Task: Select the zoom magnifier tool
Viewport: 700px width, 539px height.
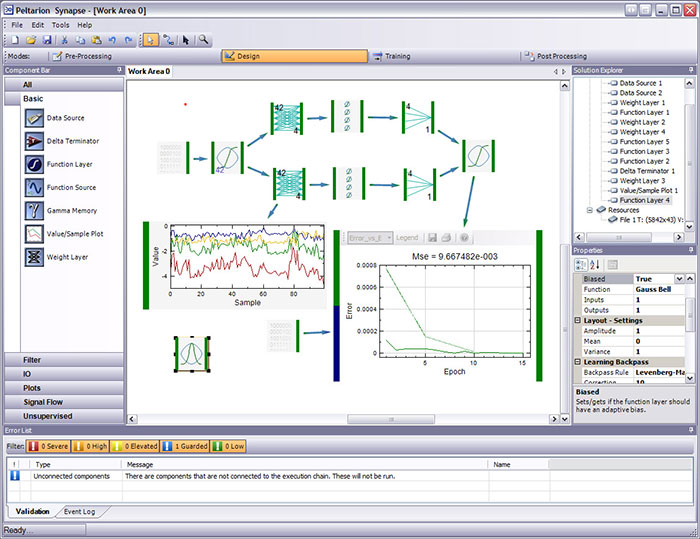Action: point(204,39)
